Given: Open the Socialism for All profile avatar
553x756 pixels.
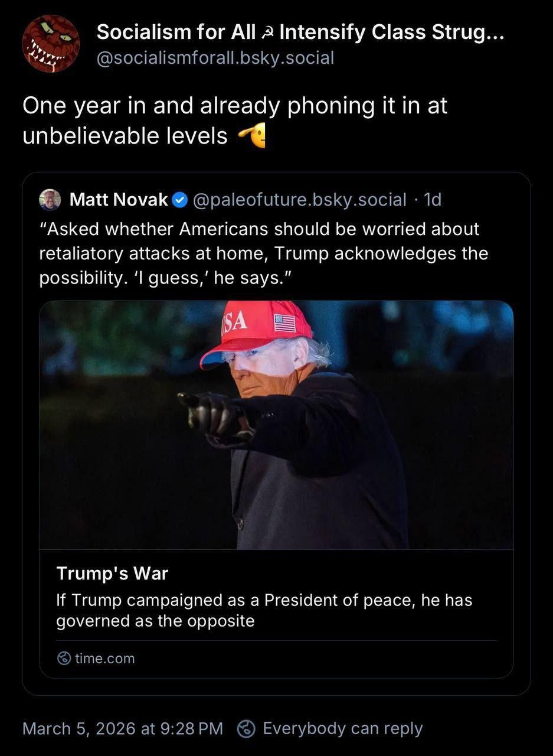Looking at the screenshot, I should 51,44.
